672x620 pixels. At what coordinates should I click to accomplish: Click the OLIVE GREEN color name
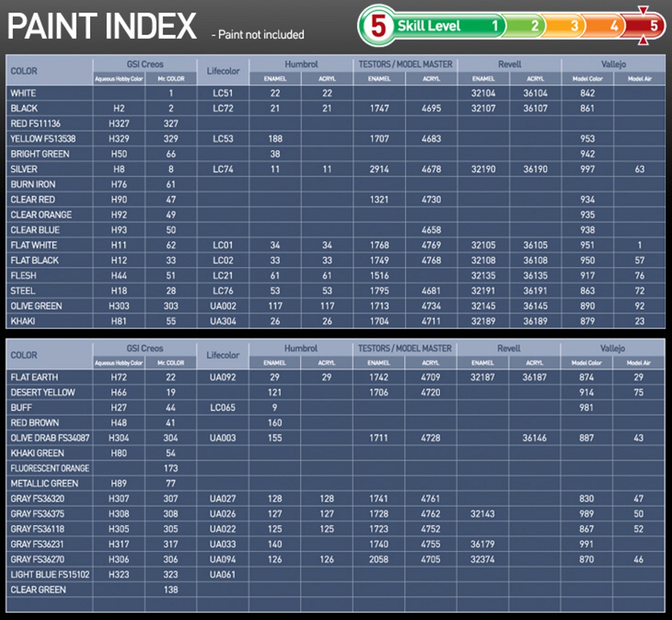(36, 306)
